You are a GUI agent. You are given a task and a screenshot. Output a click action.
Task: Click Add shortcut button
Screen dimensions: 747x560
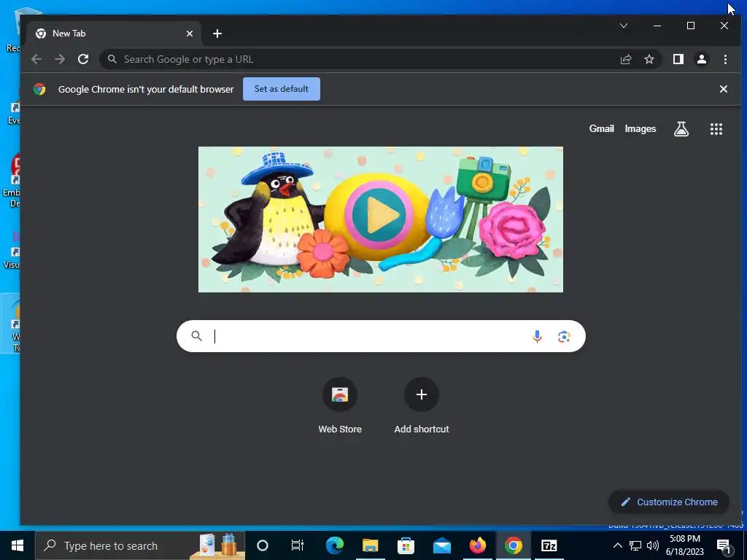point(422,405)
